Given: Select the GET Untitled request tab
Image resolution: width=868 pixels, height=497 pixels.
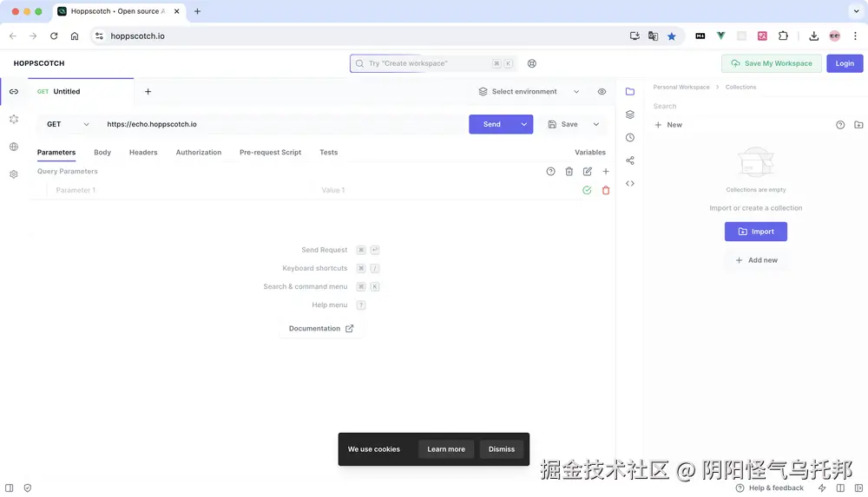Looking at the screenshot, I should coord(81,92).
